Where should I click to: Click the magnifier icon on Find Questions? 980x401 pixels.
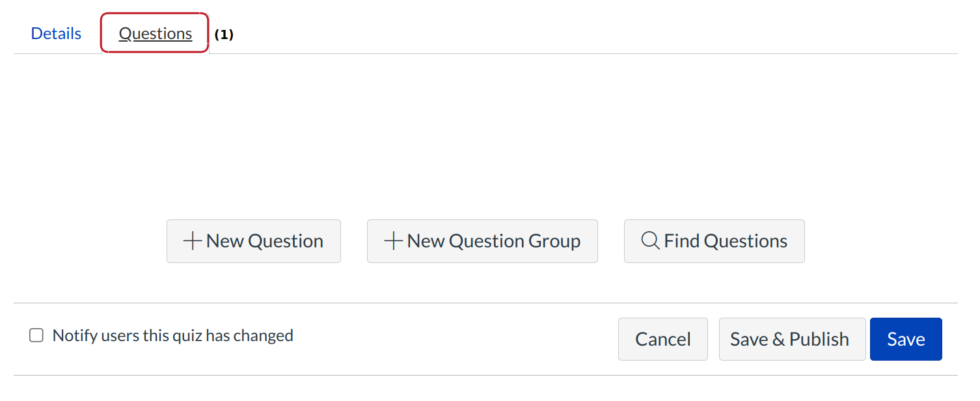pyautogui.click(x=650, y=241)
